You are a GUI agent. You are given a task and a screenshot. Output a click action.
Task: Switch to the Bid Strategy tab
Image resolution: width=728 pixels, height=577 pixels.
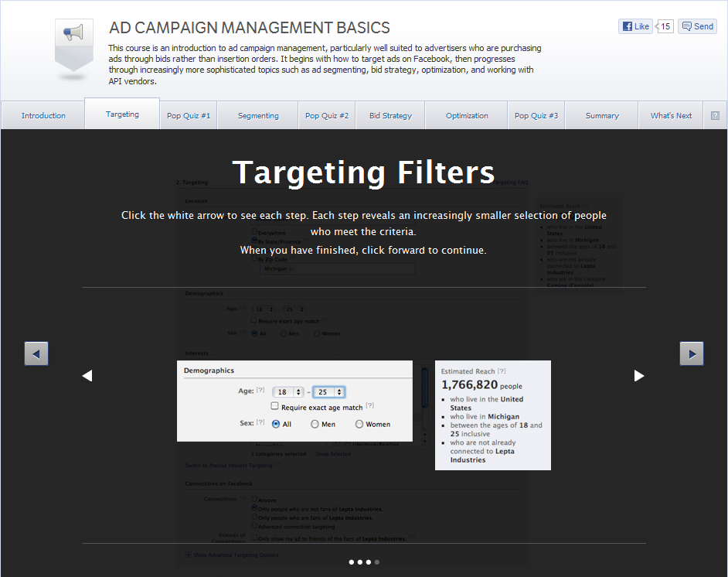coord(390,115)
